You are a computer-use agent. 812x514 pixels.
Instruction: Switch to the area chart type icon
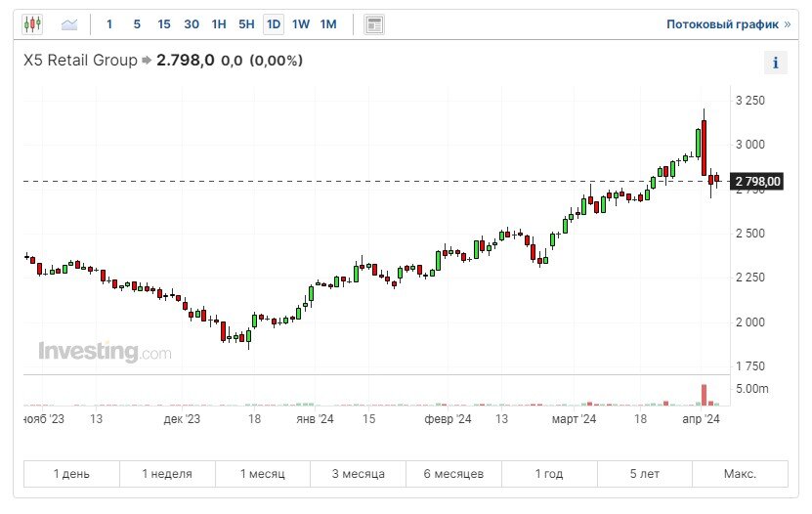tap(68, 24)
